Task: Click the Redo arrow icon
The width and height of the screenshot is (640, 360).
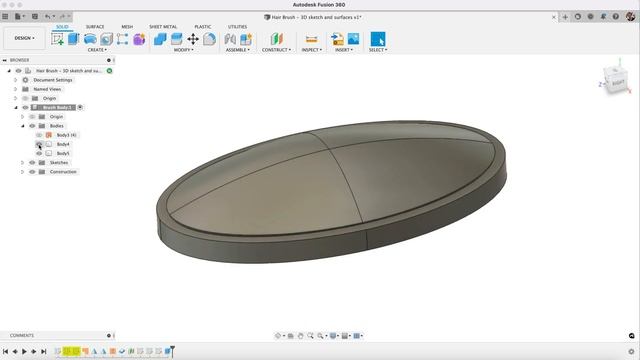Action: tap(62, 17)
